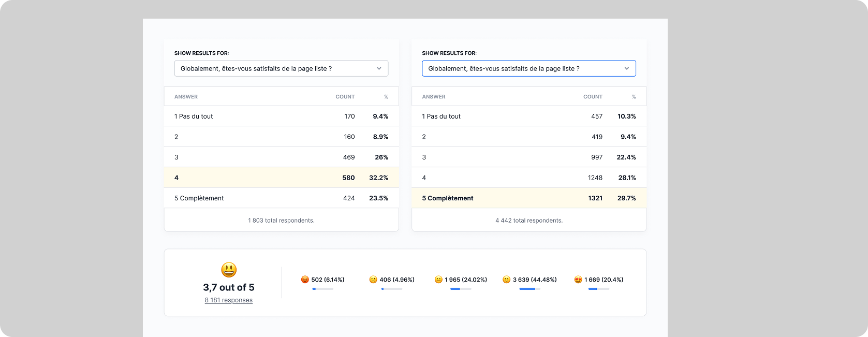Viewport: 868px width, 337px height.
Task: Click the progress bar under 406 (4.96%)
Action: (x=392, y=289)
